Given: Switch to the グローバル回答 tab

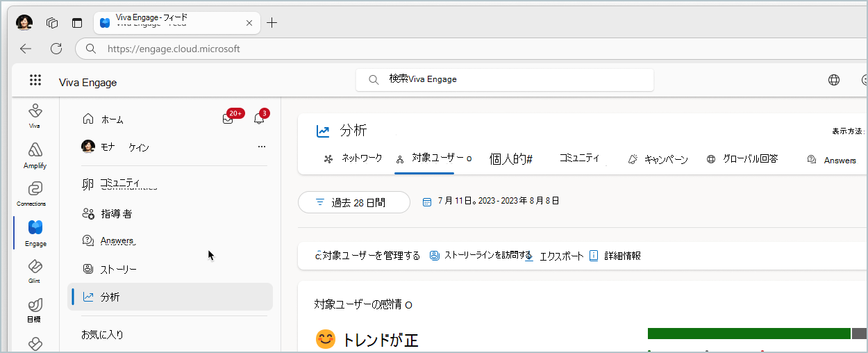Looking at the screenshot, I should coord(742,158).
